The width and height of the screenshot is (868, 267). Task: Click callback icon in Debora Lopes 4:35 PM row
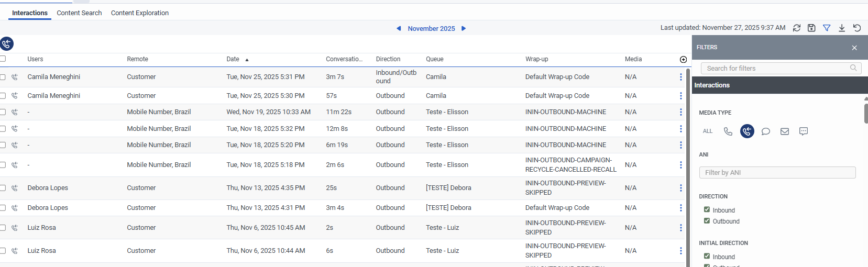tap(15, 188)
